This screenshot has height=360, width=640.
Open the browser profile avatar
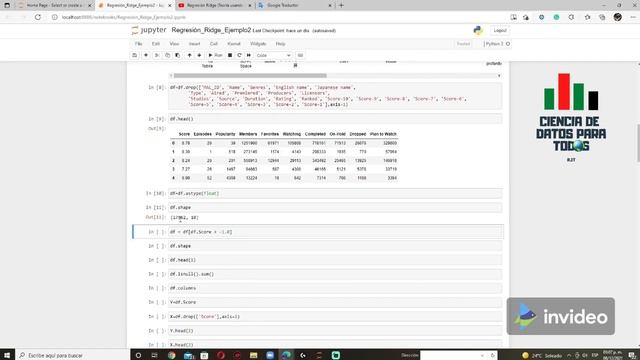click(x=618, y=17)
